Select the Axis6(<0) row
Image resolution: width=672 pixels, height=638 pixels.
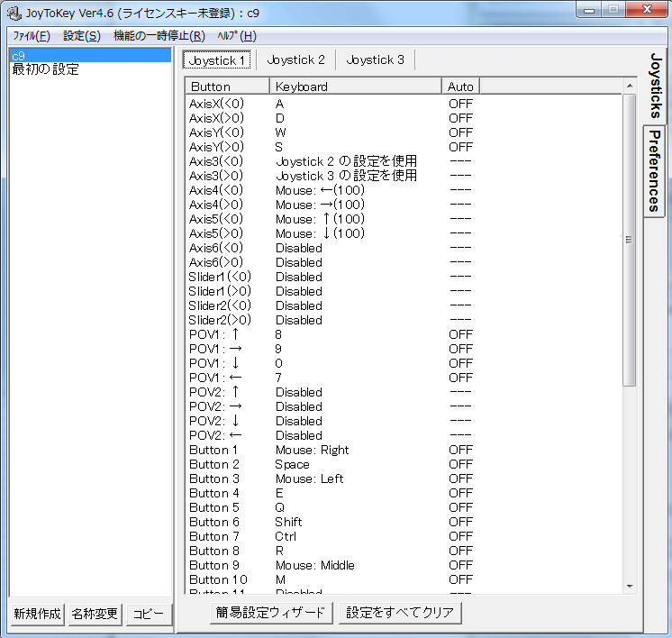(404, 248)
